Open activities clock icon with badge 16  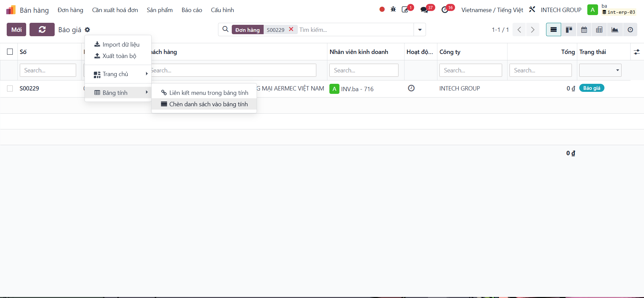point(445,10)
